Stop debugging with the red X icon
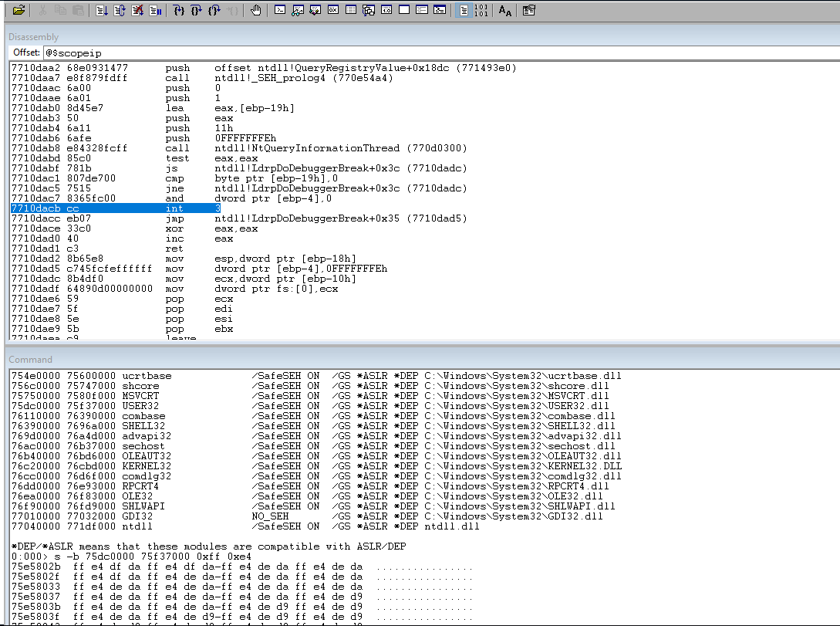This screenshot has height=626, width=840. point(137,11)
